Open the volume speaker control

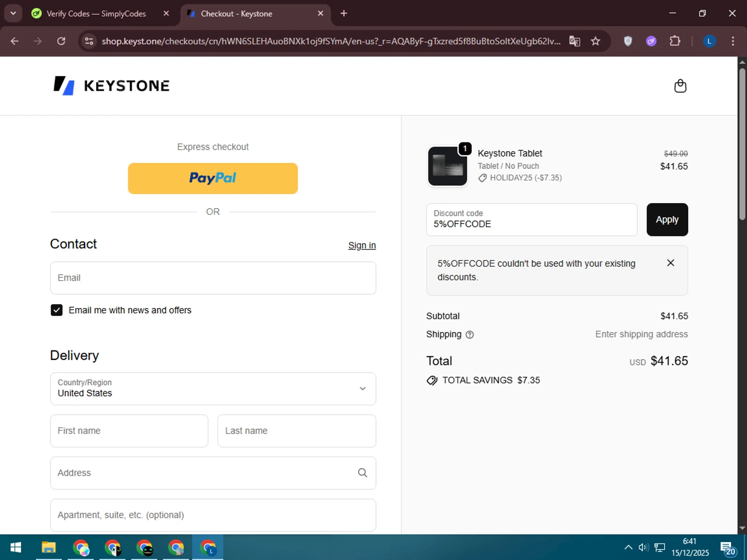(643, 548)
